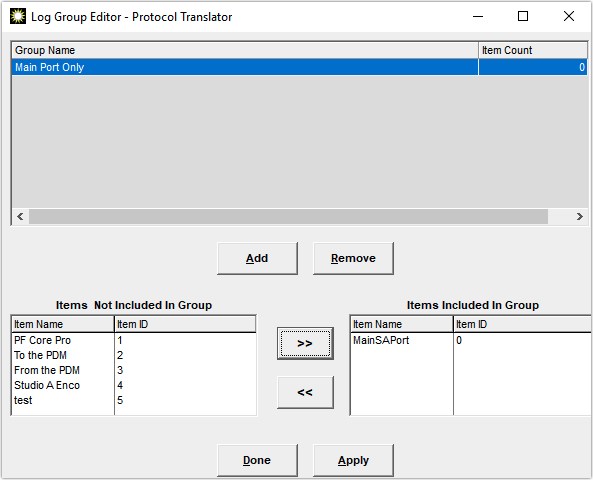Sort by Group Name column header
This screenshot has width=593, height=480.
tap(245, 50)
